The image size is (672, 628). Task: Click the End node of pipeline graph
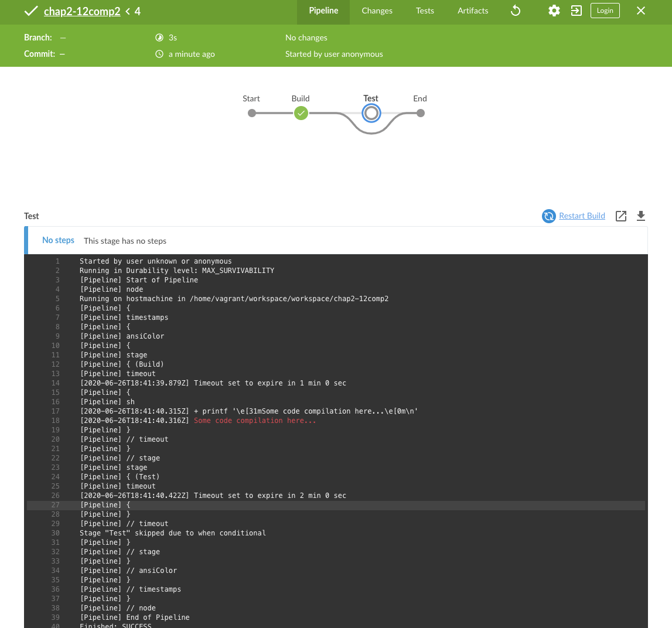[x=420, y=113]
